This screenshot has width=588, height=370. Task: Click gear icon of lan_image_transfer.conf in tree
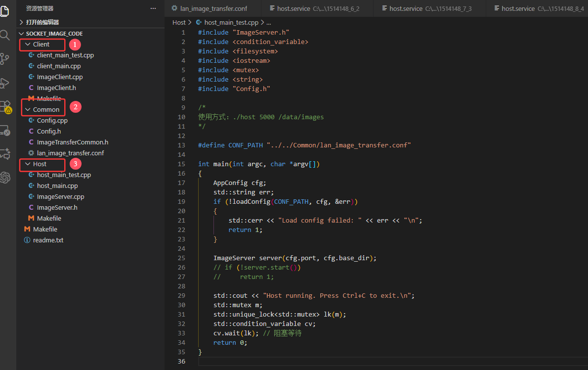tap(31, 153)
